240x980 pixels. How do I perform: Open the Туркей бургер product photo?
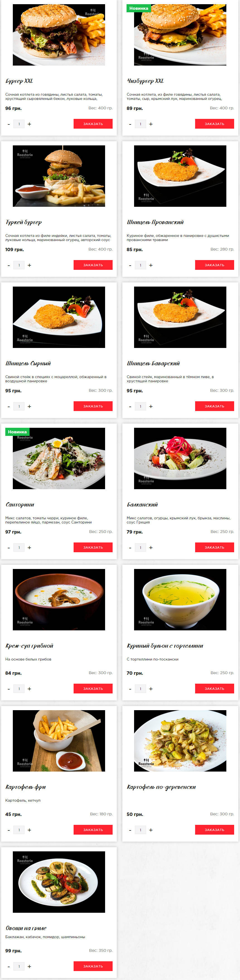click(x=59, y=176)
